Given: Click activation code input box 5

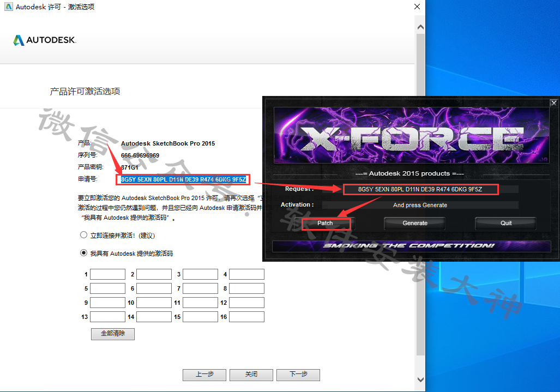Looking at the screenshot, I should [107, 288].
